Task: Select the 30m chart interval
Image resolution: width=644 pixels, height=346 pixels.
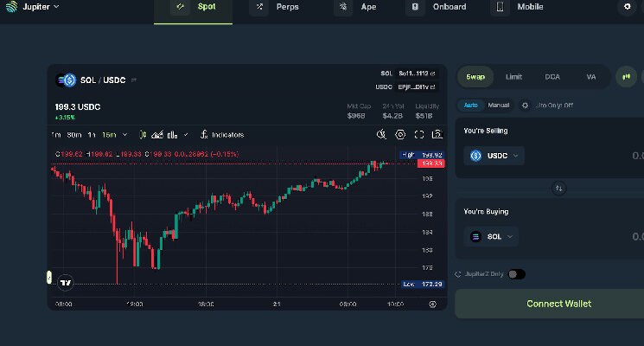Action: (74, 135)
